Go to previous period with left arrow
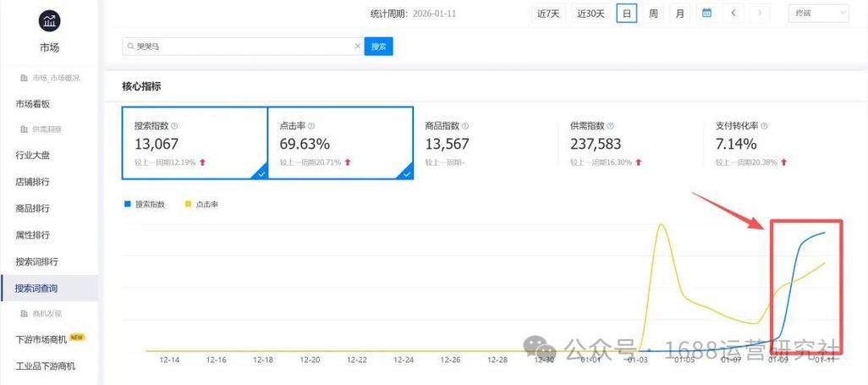868x385 pixels. [x=733, y=13]
